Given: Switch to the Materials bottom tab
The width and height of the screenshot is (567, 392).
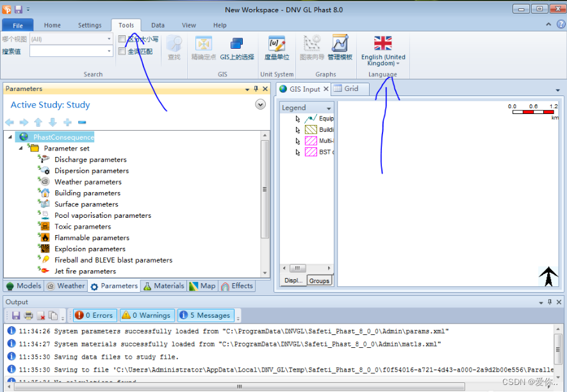Looking at the screenshot, I should pyautogui.click(x=164, y=286).
